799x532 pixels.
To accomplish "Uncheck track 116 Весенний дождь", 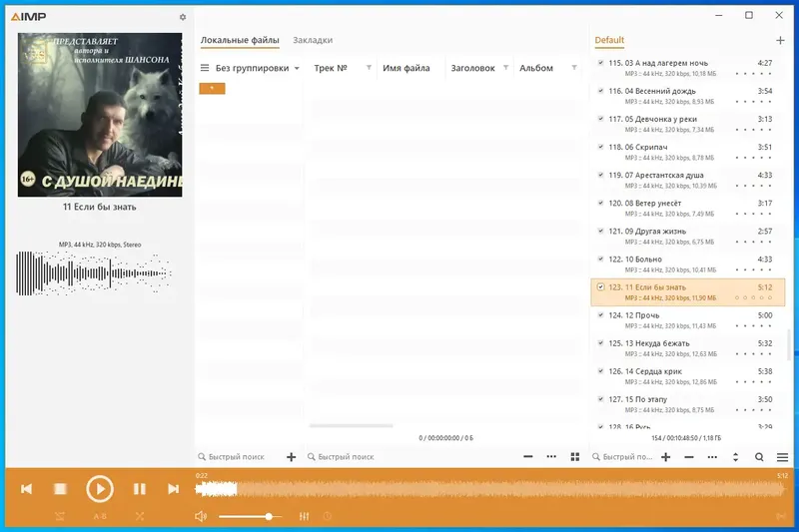I will (601, 91).
